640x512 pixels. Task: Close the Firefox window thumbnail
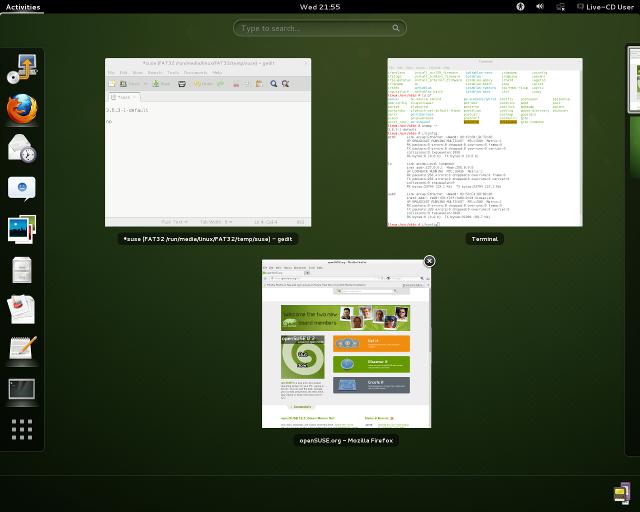[429, 261]
